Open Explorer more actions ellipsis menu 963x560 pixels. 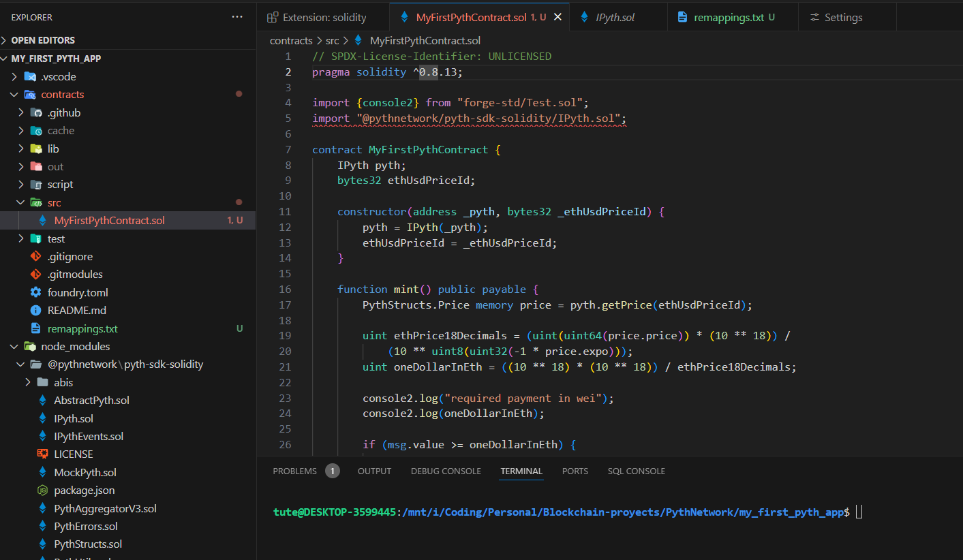coord(236,17)
